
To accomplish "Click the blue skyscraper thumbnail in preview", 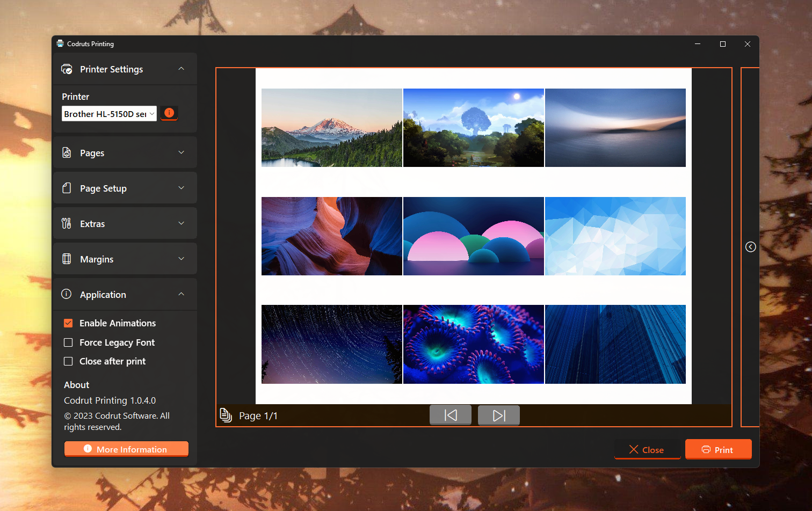I will (x=615, y=345).
